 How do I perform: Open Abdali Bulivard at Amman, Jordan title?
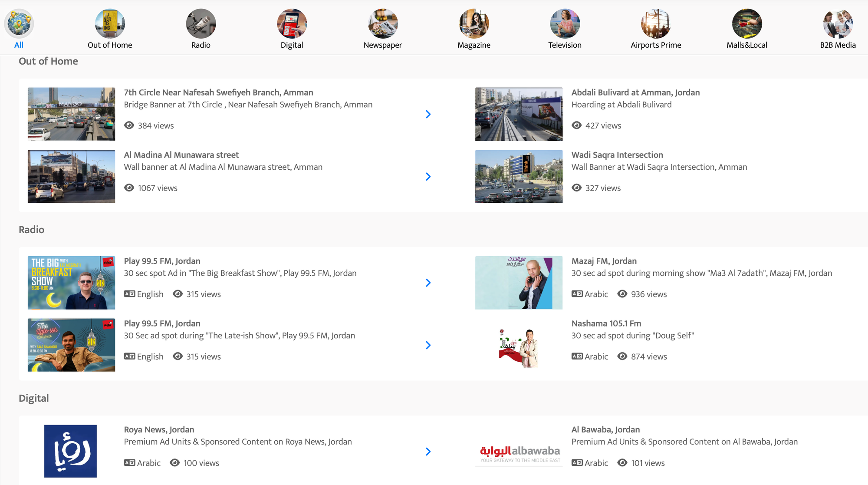point(635,92)
